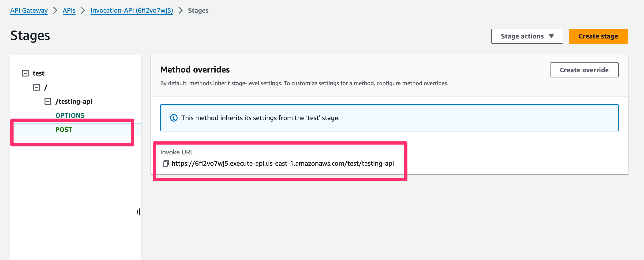
Task: Click the panel resize handle
Action: coord(139,212)
